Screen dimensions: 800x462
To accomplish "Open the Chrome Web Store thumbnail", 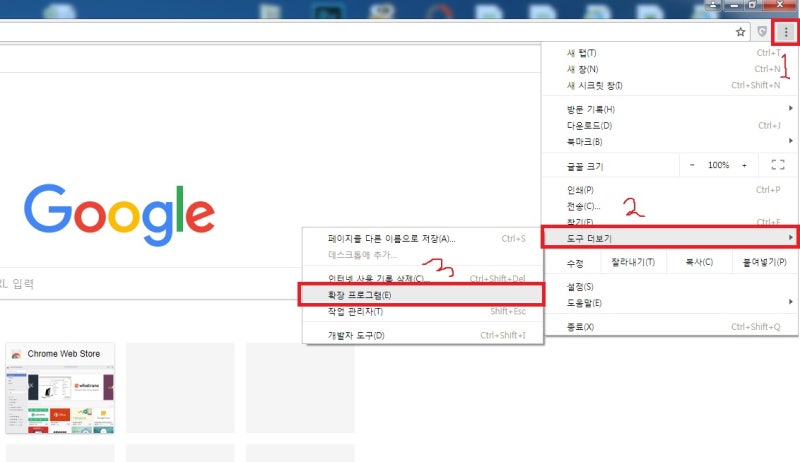I will coord(60,388).
